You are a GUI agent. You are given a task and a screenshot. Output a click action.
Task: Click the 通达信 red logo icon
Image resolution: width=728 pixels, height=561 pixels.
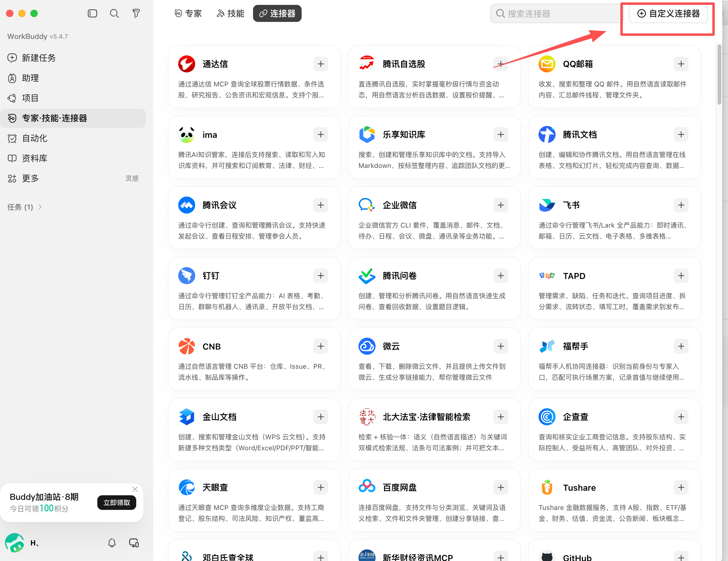pos(187,64)
